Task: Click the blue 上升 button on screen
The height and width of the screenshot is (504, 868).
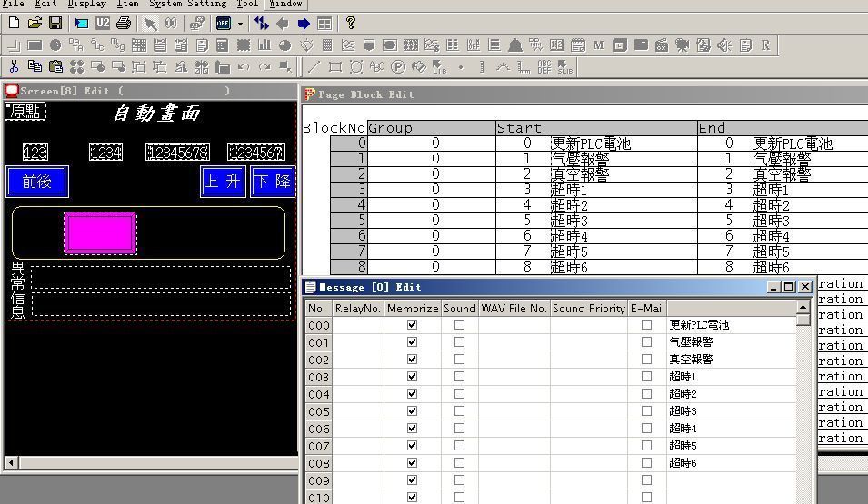Action: coord(223,182)
